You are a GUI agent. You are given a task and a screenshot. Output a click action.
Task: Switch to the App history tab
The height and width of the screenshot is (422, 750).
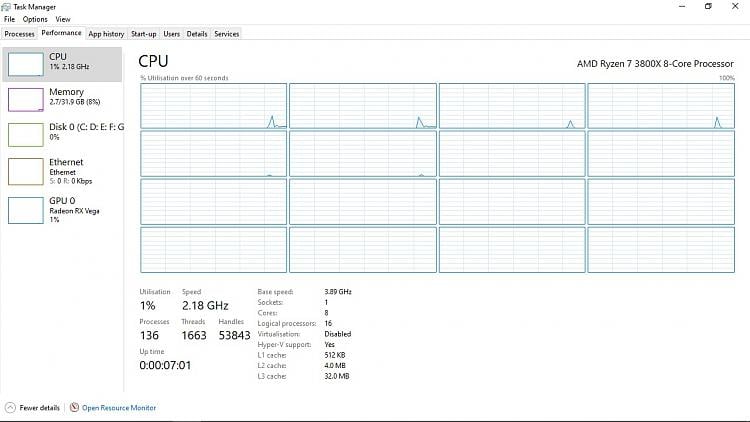click(106, 34)
